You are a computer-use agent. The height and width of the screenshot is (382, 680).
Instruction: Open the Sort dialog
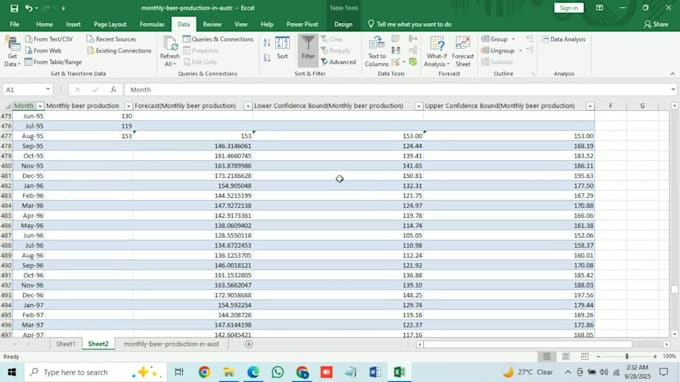click(x=282, y=48)
